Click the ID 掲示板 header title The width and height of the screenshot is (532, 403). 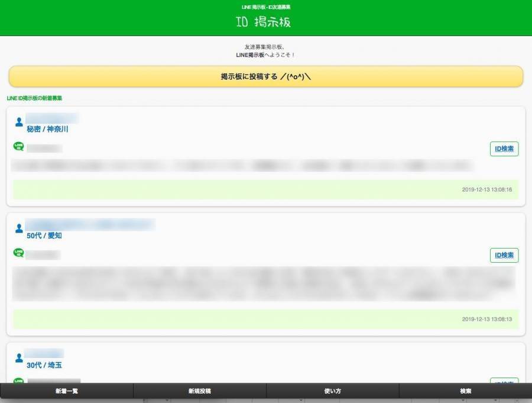[263, 22]
